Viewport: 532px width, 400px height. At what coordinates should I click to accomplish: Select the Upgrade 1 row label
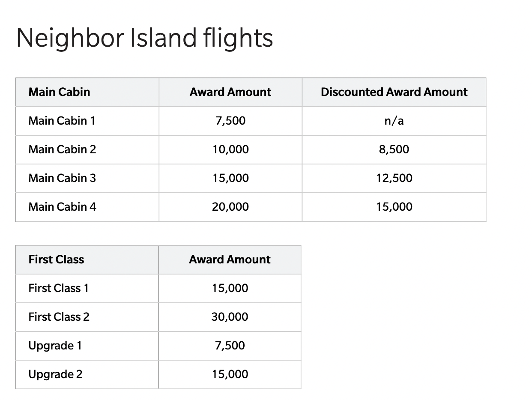click(55, 346)
